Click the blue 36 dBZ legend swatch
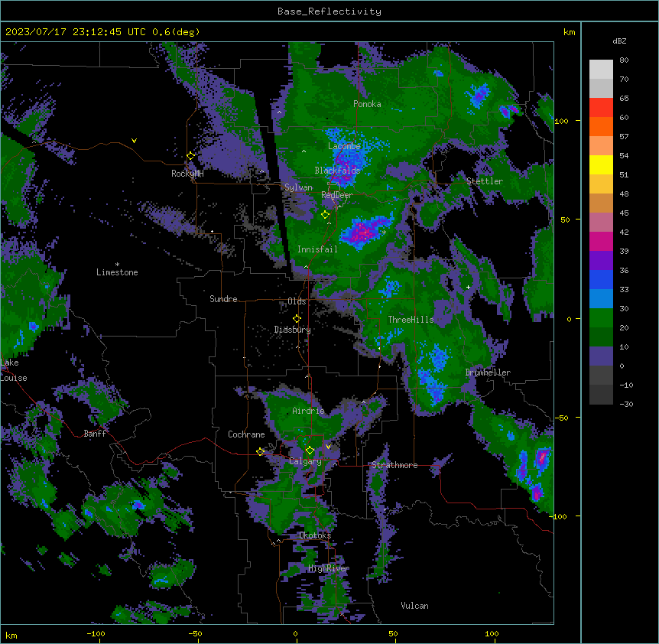Image resolution: width=659 pixels, height=644 pixels. 601,279
